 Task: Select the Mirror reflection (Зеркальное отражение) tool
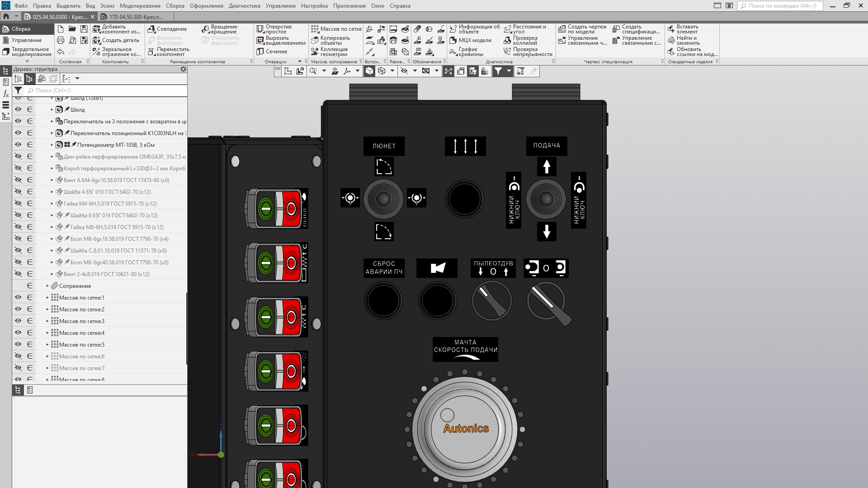(96, 52)
